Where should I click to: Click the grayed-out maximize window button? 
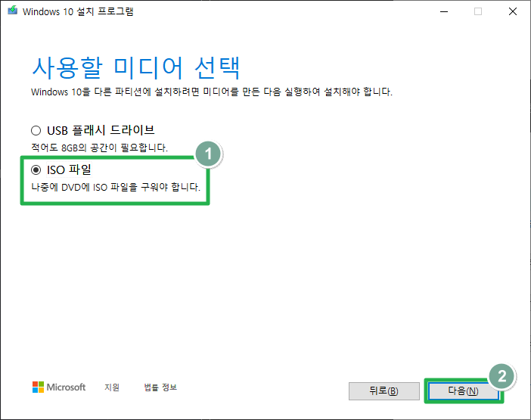point(478,11)
